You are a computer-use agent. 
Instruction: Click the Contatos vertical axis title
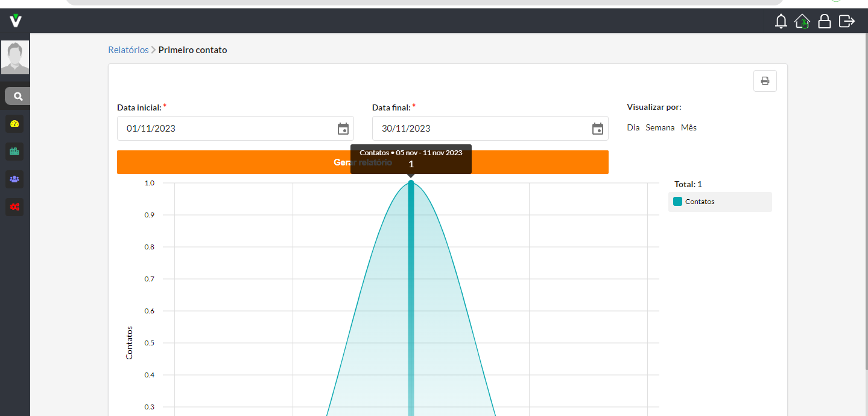coord(129,343)
